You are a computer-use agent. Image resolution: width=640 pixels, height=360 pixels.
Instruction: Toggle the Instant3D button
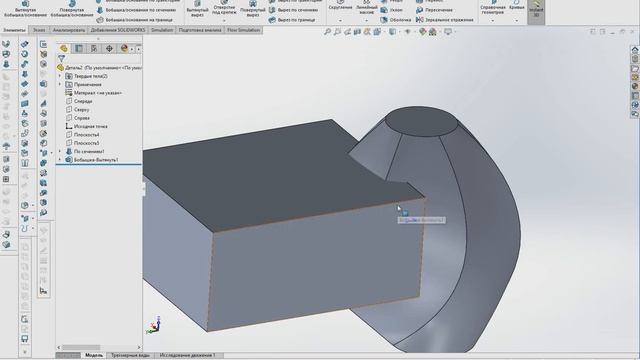(536, 11)
